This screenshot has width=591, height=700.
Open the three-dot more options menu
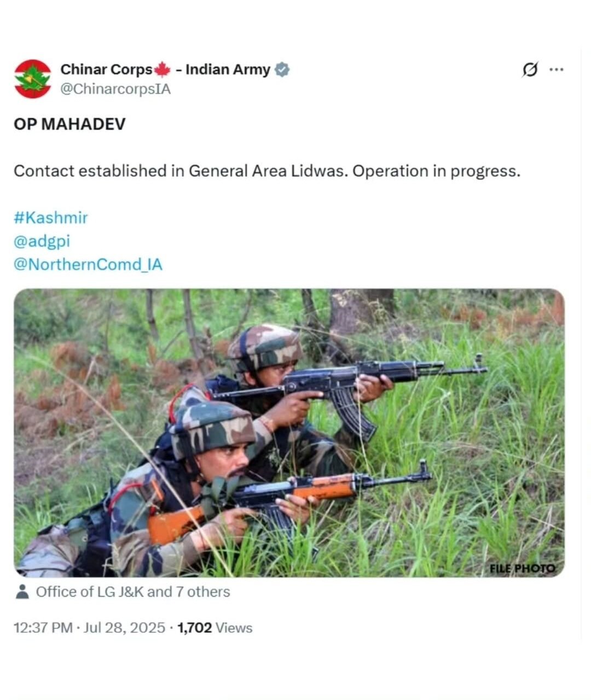pos(556,70)
